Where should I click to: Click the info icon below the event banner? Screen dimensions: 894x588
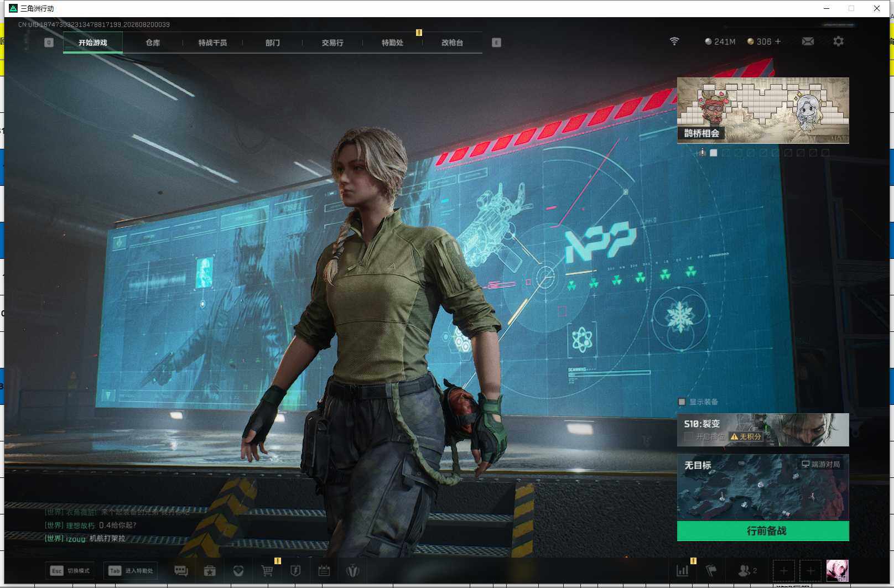click(702, 153)
